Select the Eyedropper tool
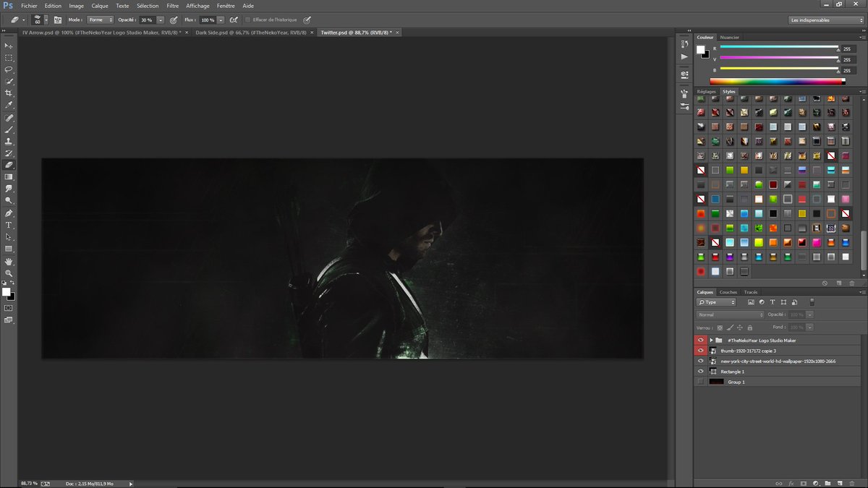The height and width of the screenshot is (488, 868). pyautogui.click(x=9, y=106)
